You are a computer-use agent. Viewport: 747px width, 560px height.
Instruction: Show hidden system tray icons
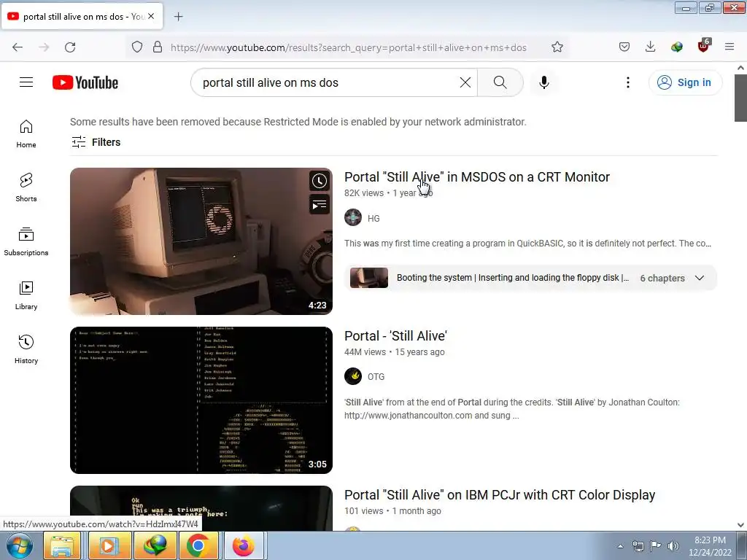point(620,546)
